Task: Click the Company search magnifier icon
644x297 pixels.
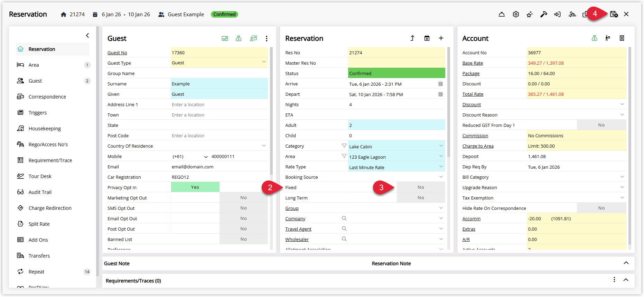Action: point(344,219)
